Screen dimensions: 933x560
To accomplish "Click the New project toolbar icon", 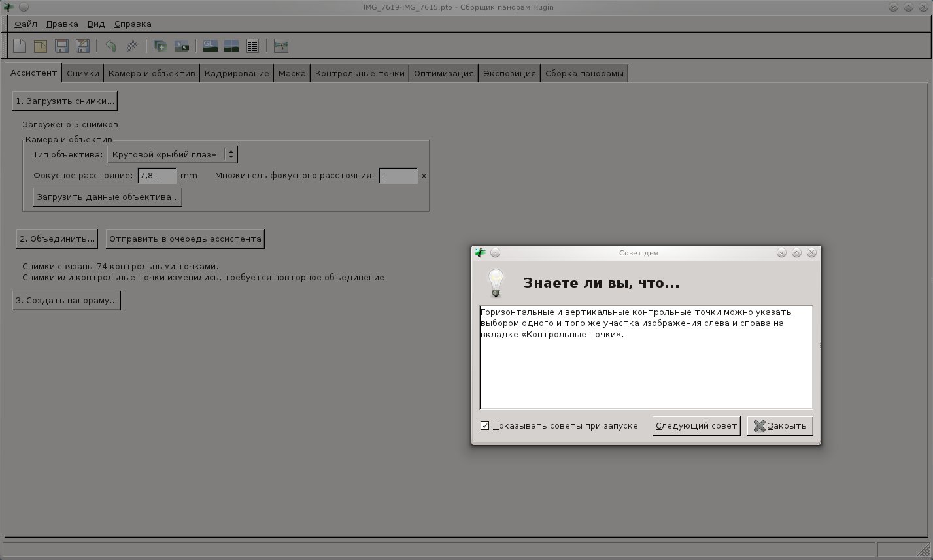I will pyautogui.click(x=20, y=46).
